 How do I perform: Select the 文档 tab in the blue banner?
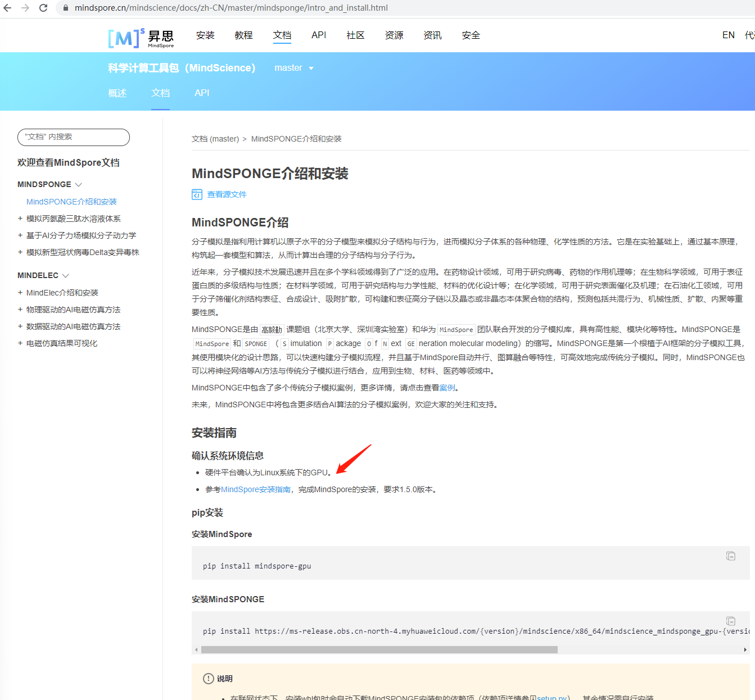[160, 93]
